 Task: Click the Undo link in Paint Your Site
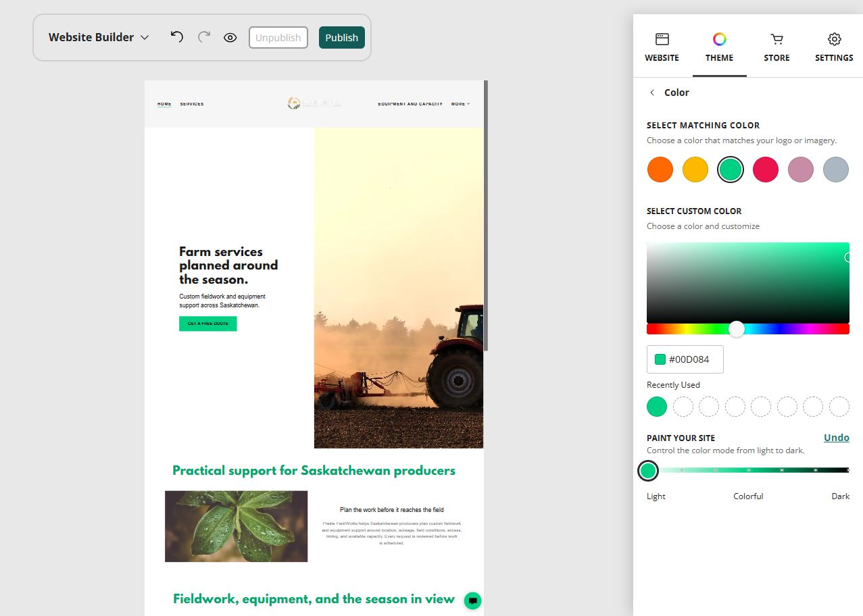coord(837,438)
